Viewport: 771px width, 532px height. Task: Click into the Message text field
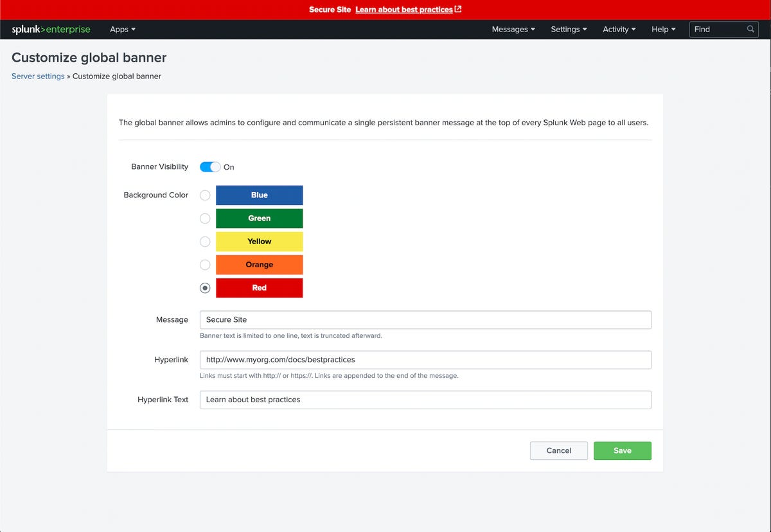click(425, 320)
